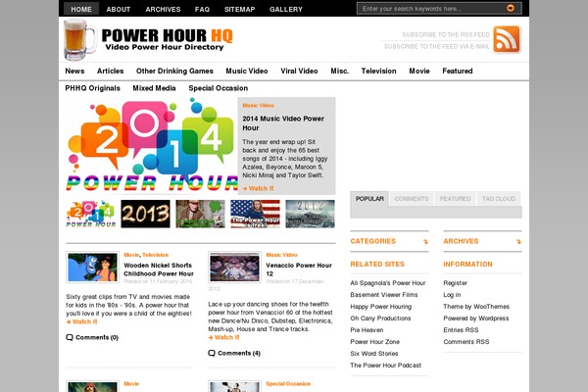Open Oh Cany Productions link
Screen dimensions: 588x392
(x=380, y=318)
